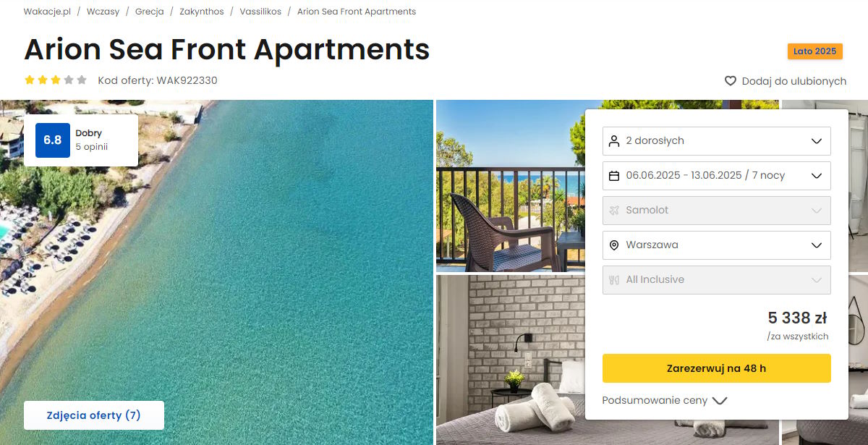Click the person icon beside 2 dorosłych

tap(614, 141)
